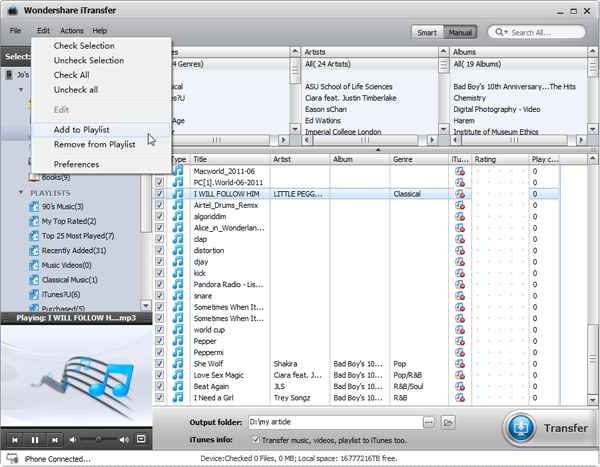
Task: Mute the speaker icon in player
Action: click(73, 440)
